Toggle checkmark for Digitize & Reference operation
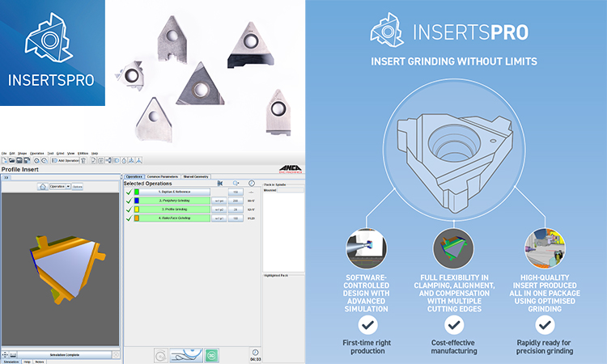 129,192
